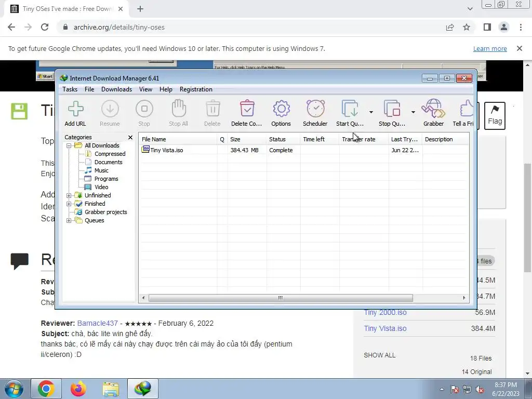The height and width of the screenshot is (399, 532).
Task: Open reviewer Barnacle437 profile link
Action: coord(97,323)
